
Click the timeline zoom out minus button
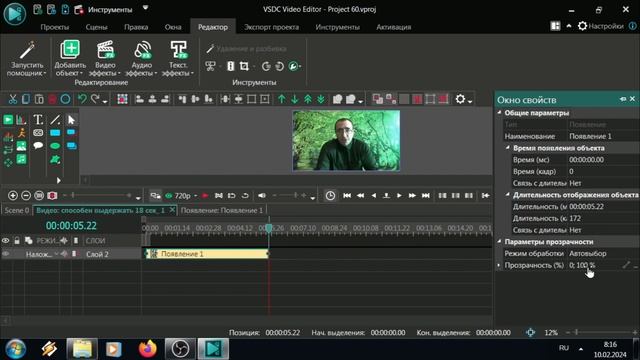pos(26,196)
